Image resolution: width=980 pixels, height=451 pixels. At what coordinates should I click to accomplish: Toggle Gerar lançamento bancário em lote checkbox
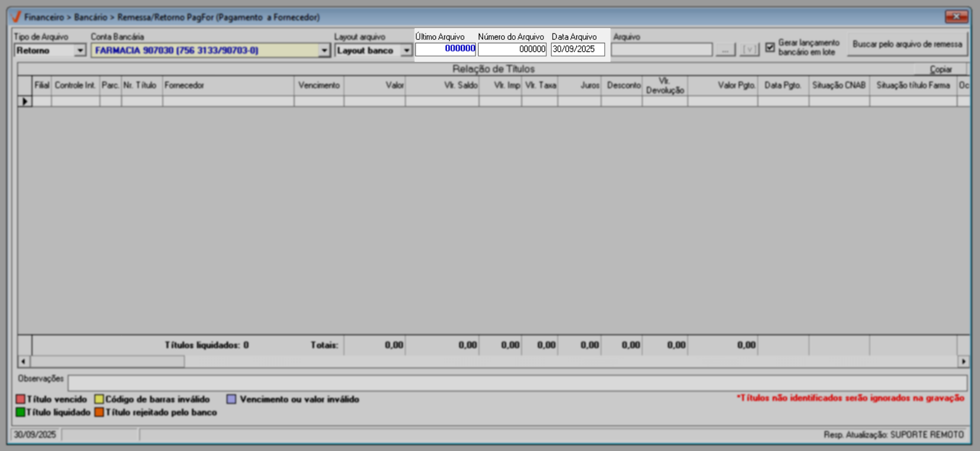(770, 47)
